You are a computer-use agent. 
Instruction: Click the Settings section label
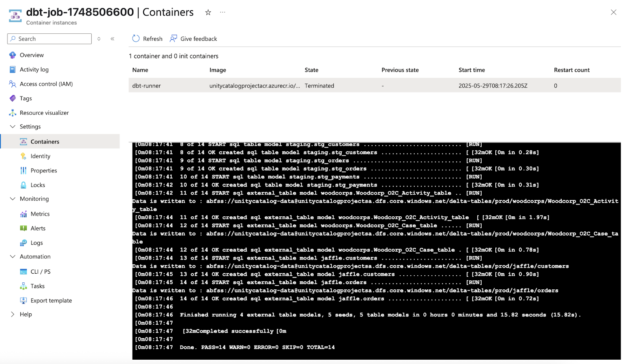(x=30, y=126)
